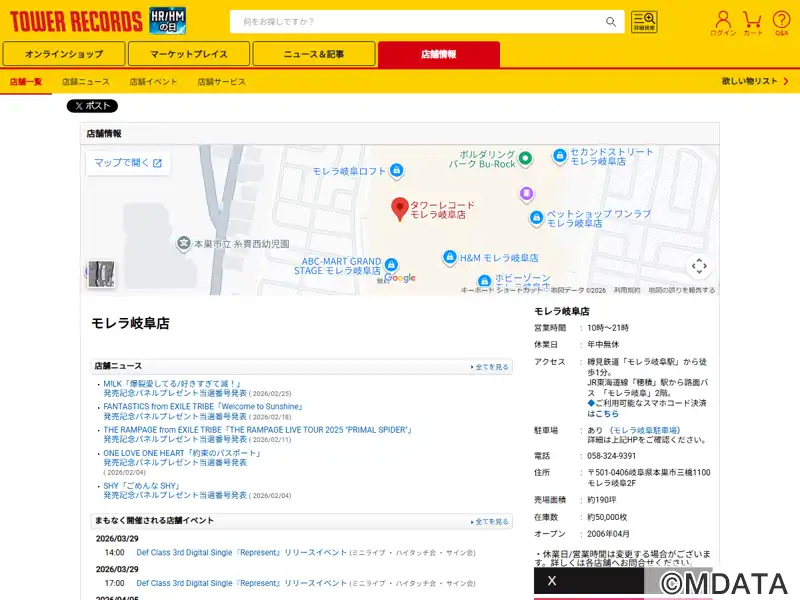Open map in new window via マップで開く

tap(127, 162)
